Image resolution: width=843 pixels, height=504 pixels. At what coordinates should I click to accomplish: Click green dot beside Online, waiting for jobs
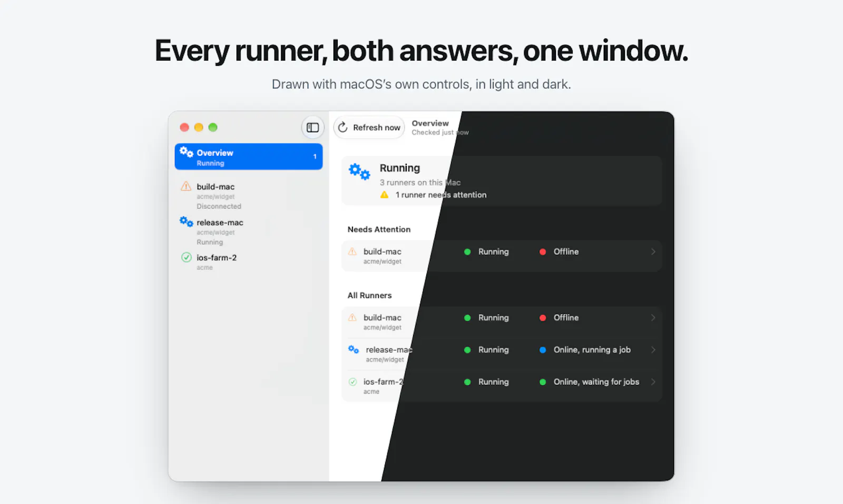(543, 382)
